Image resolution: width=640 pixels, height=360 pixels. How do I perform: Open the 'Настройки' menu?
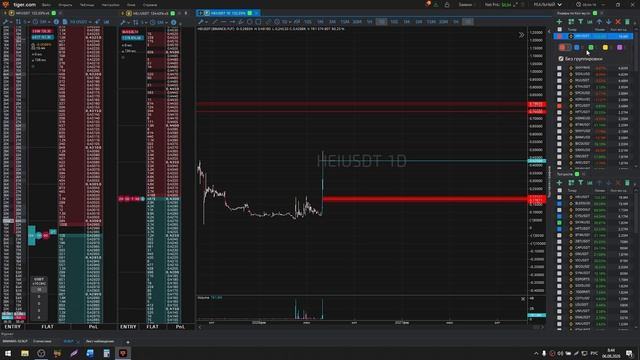pyautogui.click(x=111, y=5)
